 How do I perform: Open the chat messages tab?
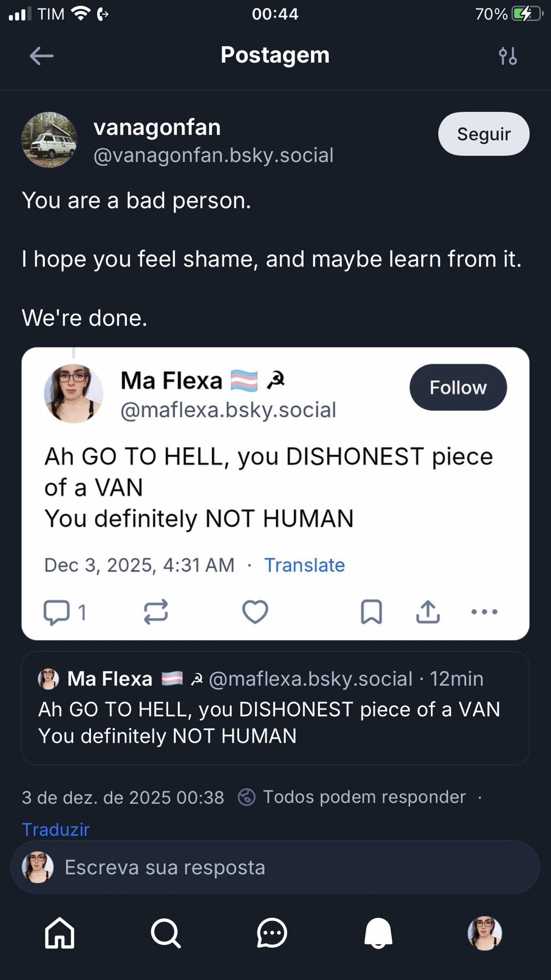click(x=272, y=933)
